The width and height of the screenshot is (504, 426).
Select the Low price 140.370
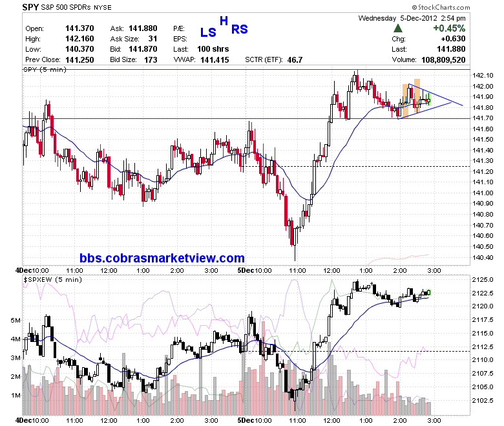(x=79, y=49)
